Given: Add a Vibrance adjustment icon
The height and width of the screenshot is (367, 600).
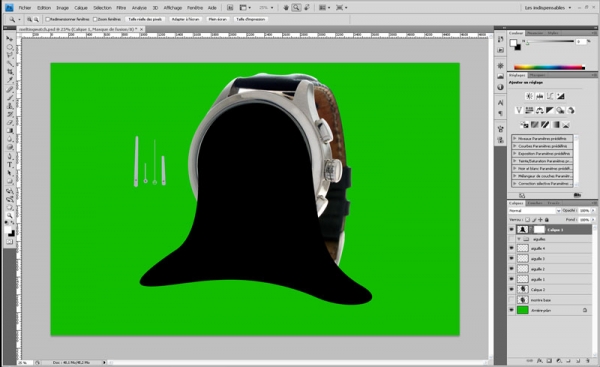Looking at the screenshot, I should point(519,110).
